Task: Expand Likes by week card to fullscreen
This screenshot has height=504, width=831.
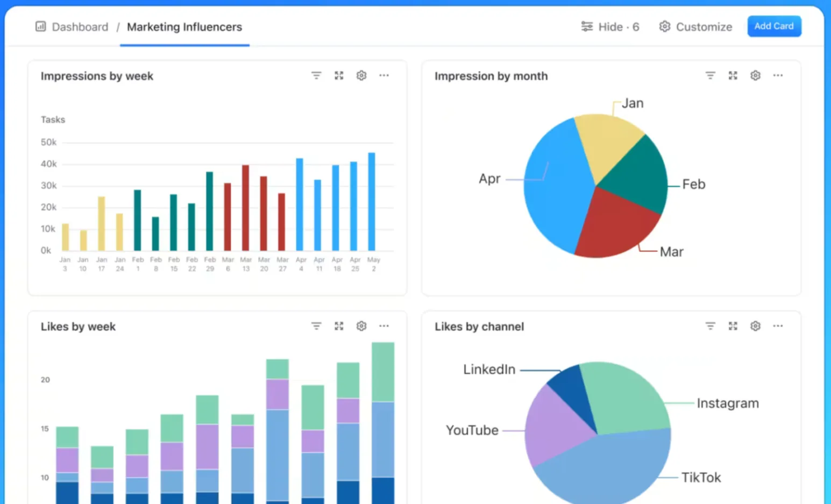Action: [338, 325]
